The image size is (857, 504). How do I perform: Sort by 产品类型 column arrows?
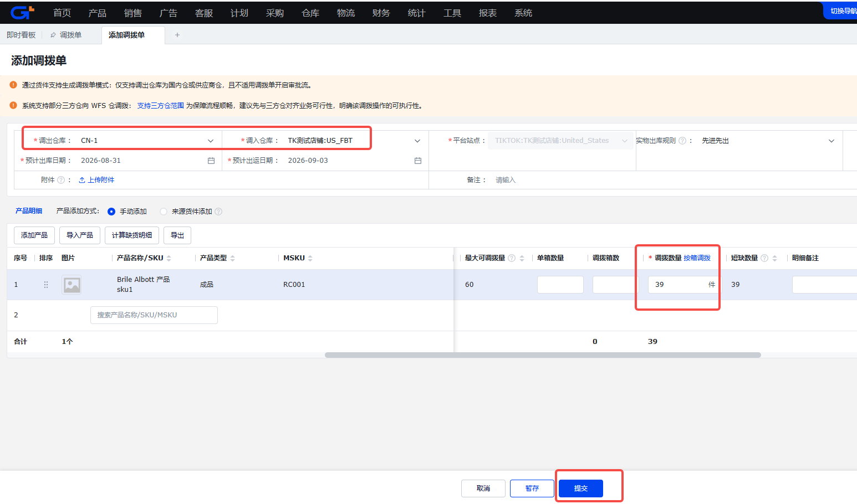point(233,258)
